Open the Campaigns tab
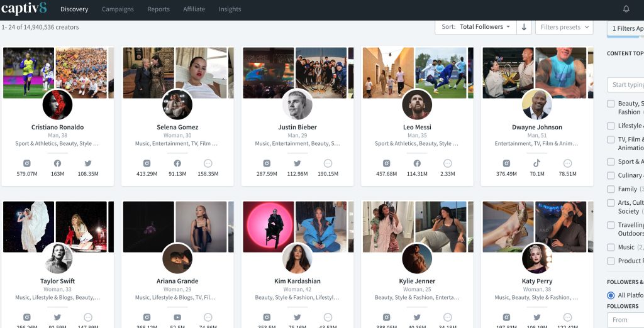 pyautogui.click(x=118, y=9)
